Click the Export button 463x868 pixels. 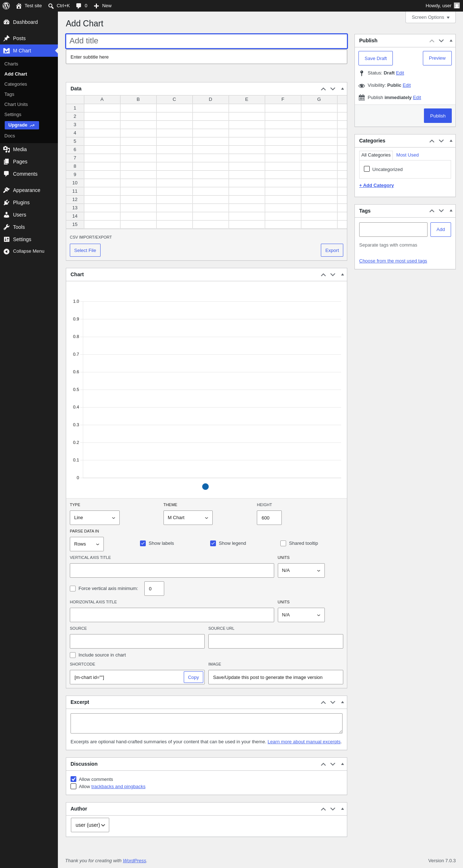[332, 250]
